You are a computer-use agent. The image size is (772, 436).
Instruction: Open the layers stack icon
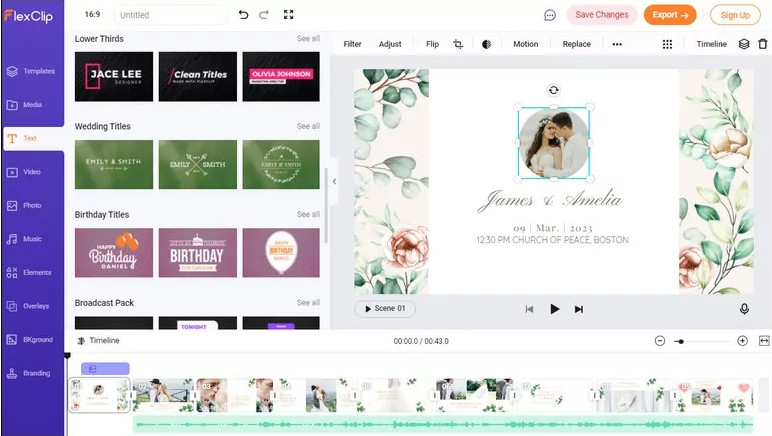pos(743,44)
